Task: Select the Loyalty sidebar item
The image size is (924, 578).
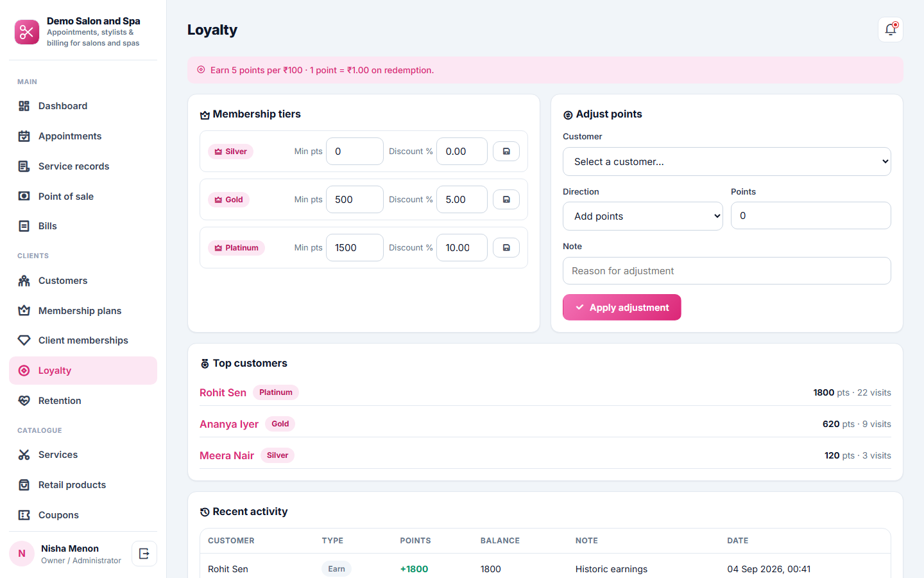Action: 83,371
